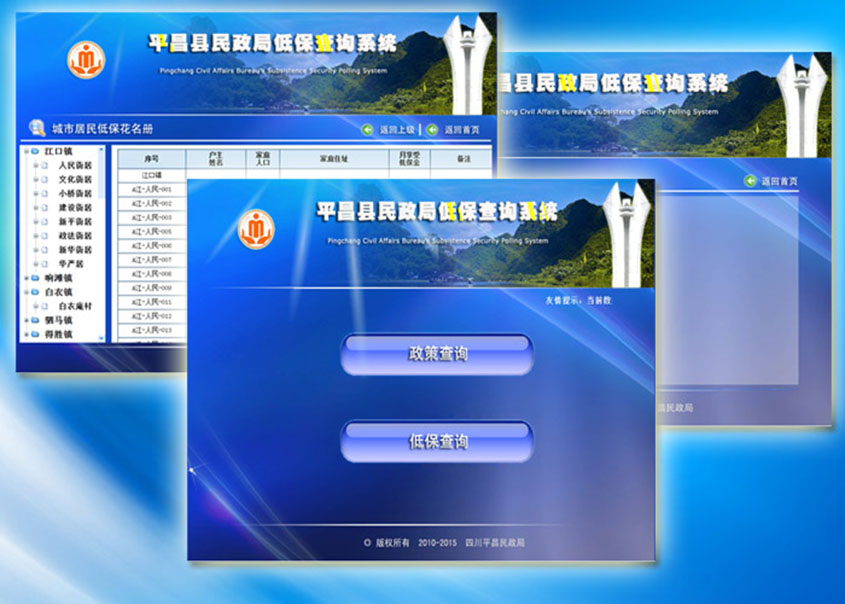Expand the 响滩镇 tree node
This screenshot has width=845, height=604.
[25, 277]
